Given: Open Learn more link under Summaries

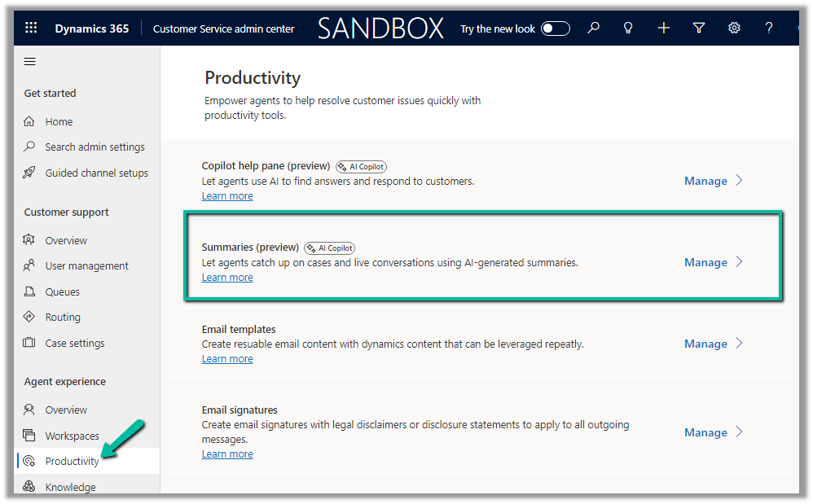Looking at the screenshot, I should point(227,278).
